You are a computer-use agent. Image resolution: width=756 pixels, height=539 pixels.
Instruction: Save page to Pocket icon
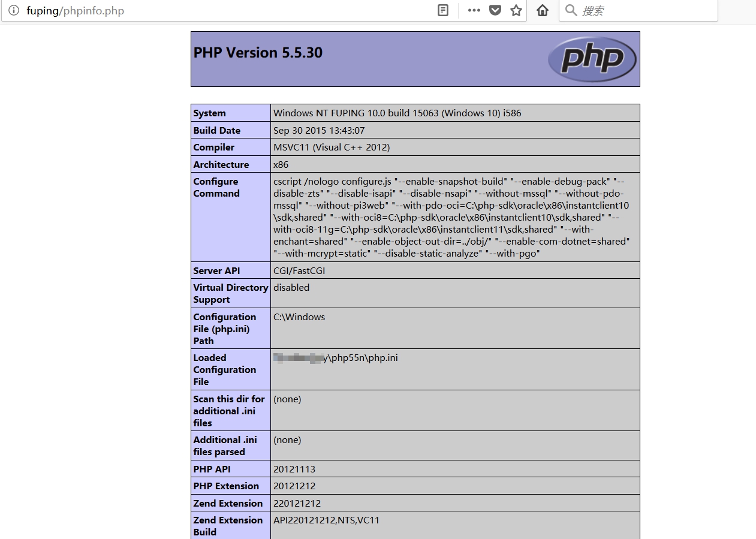[x=495, y=10]
